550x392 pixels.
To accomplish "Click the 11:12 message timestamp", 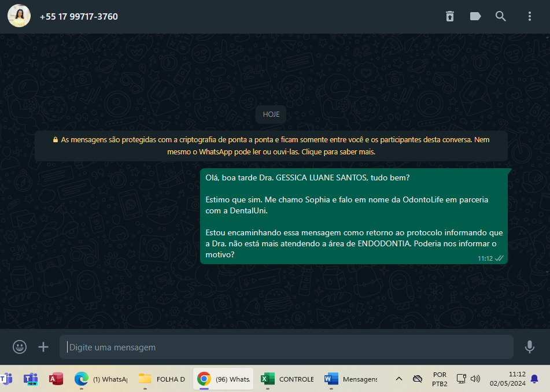I will [x=485, y=258].
